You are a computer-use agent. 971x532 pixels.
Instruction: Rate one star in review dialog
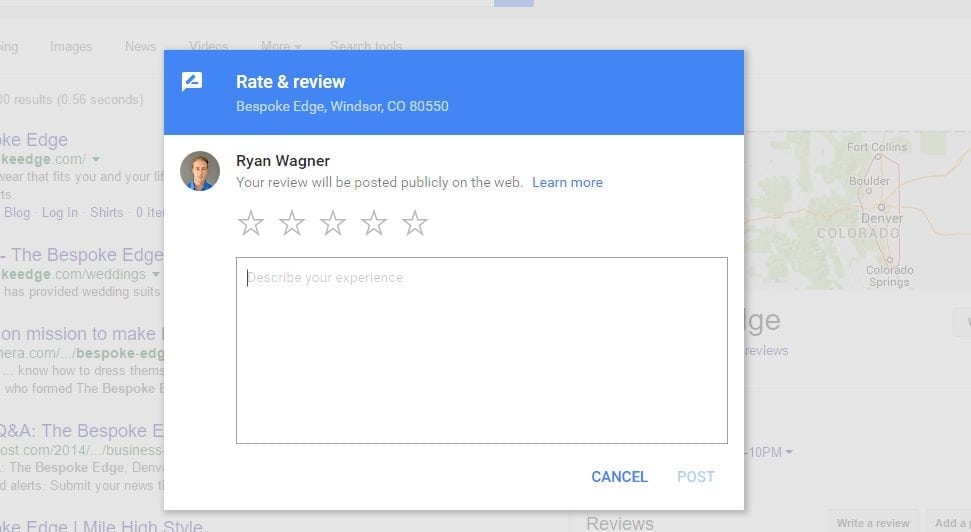[251, 223]
